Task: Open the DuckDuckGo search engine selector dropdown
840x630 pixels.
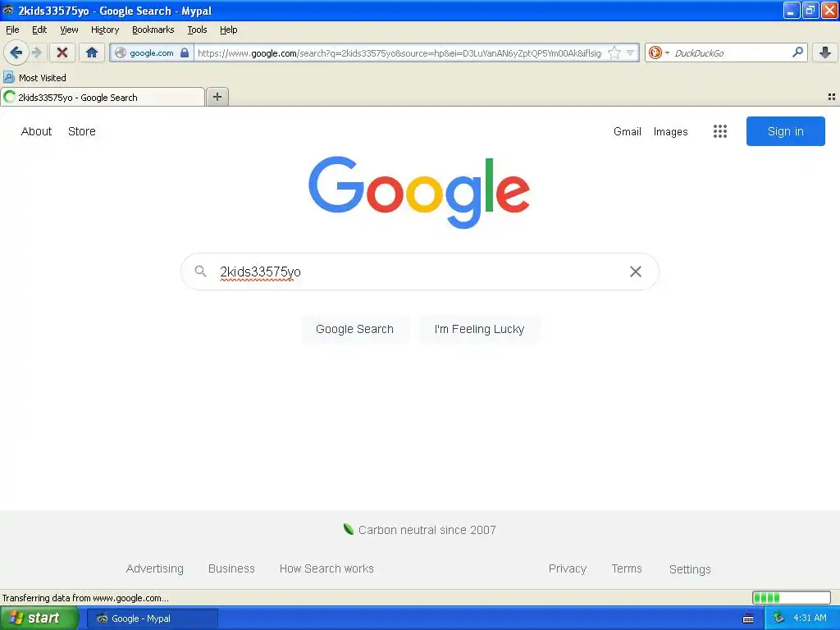Action: click(x=659, y=52)
